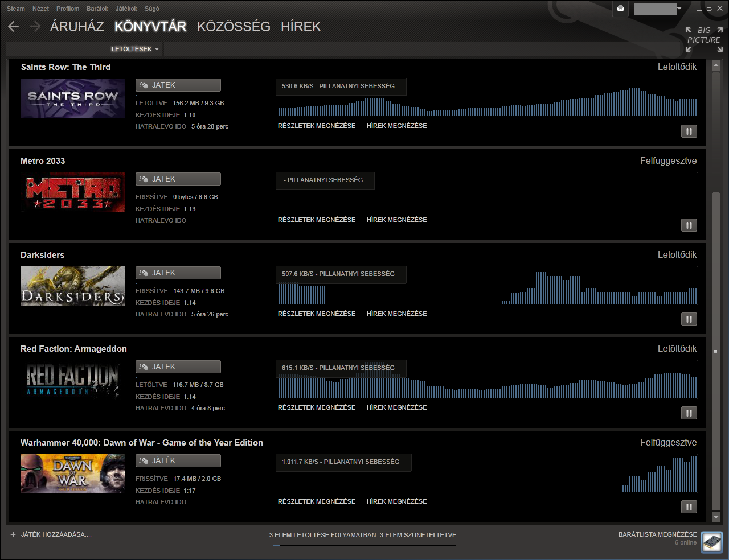Image resolution: width=729 pixels, height=560 pixels.
Task: Click JÁTÉK button for Dawn of War
Action: [x=178, y=461]
